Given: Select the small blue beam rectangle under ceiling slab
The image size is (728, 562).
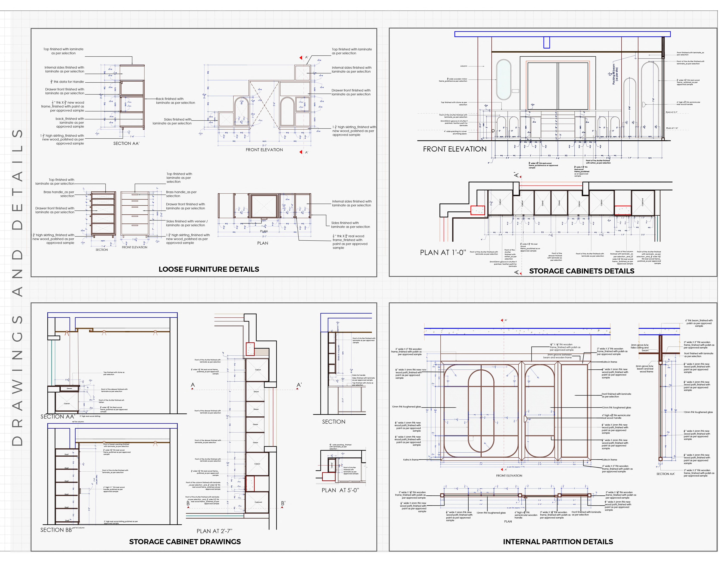Looking at the screenshot, I should click(x=547, y=42).
